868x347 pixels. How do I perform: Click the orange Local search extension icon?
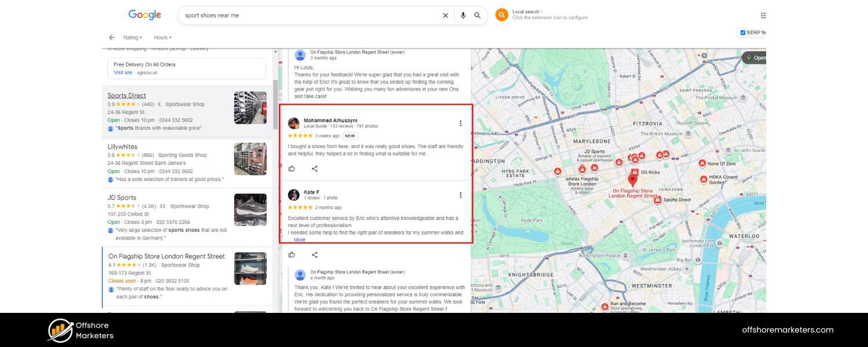502,14
